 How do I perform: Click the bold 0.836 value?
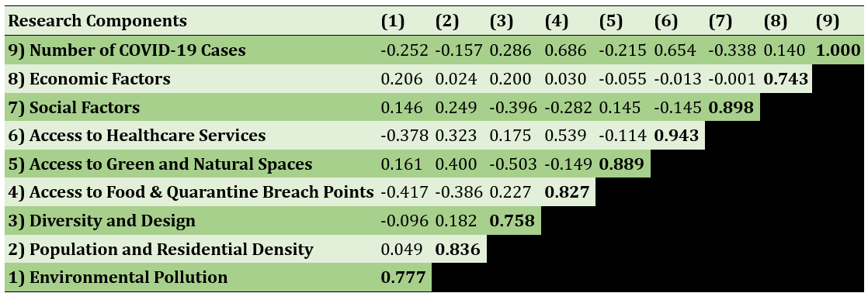[x=458, y=250]
